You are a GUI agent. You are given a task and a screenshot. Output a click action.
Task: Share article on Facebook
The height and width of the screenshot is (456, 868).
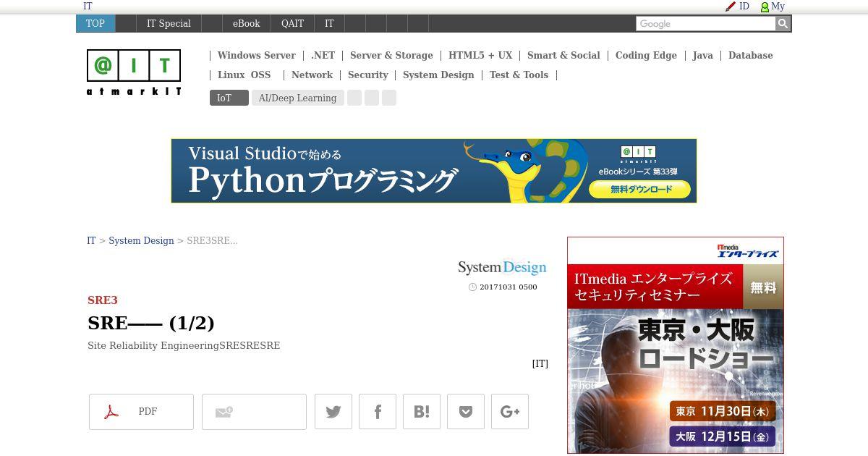(x=378, y=412)
